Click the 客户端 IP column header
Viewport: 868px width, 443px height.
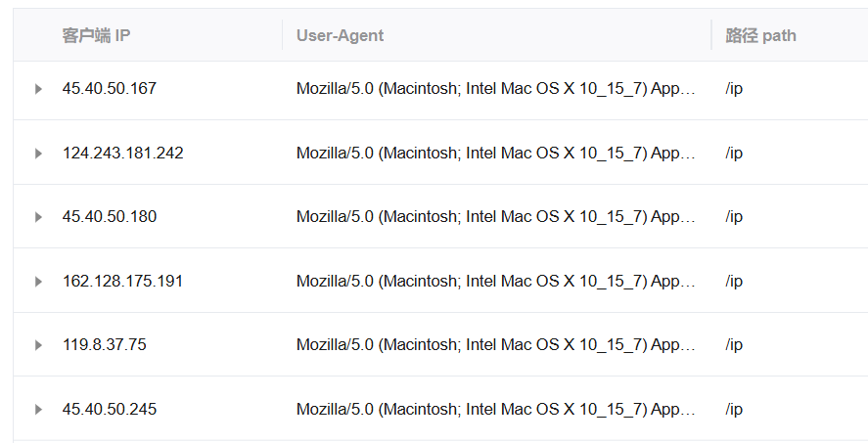click(x=96, y=35)
